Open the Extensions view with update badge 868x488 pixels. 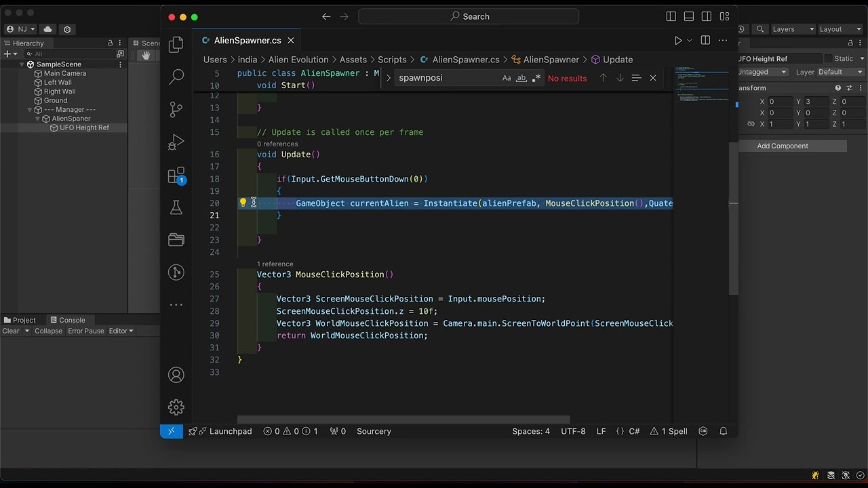[x=176, y=175]
